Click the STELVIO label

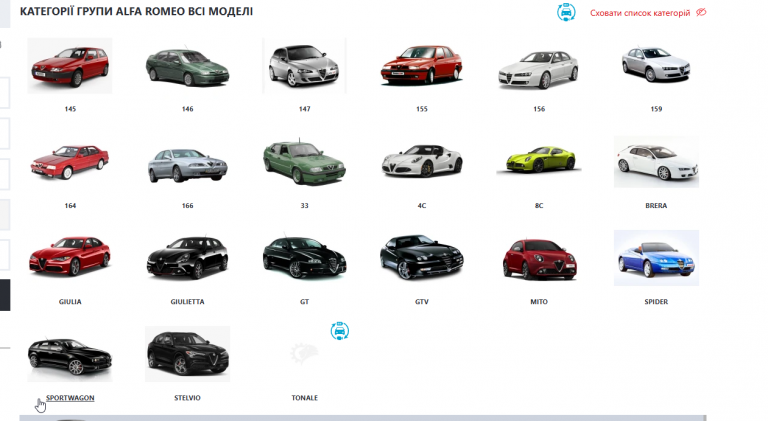click(187, 398)
